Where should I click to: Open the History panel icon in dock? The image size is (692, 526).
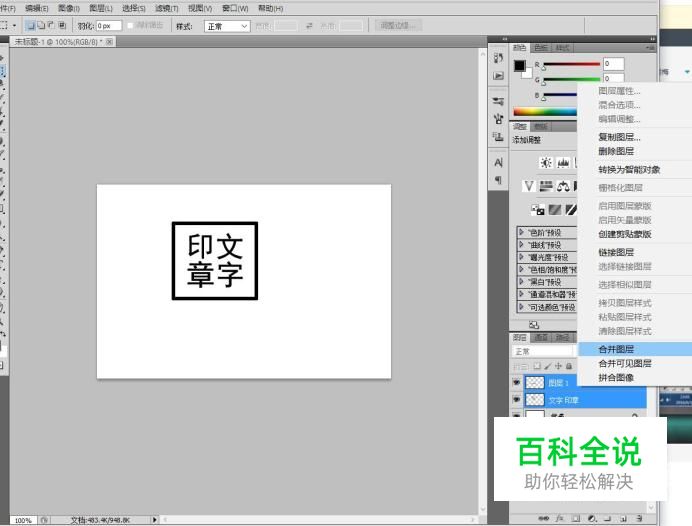pyautogui.click(x=498, y=58)
